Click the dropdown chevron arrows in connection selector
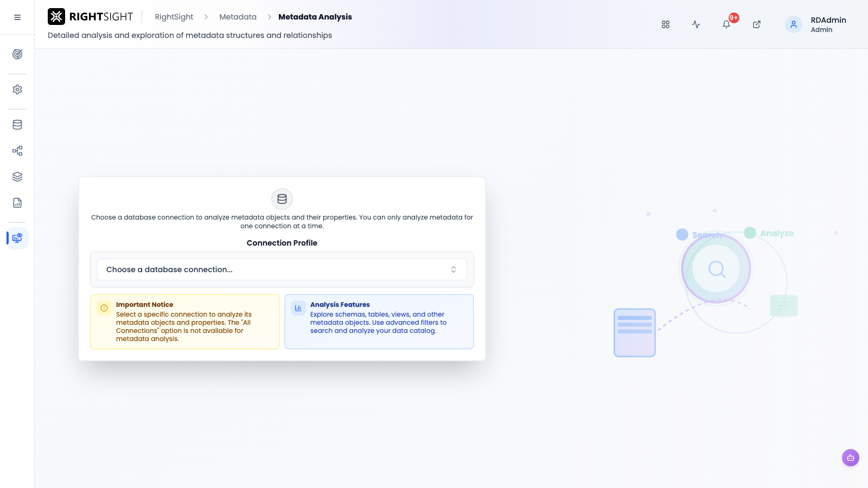 coord(454,269)
